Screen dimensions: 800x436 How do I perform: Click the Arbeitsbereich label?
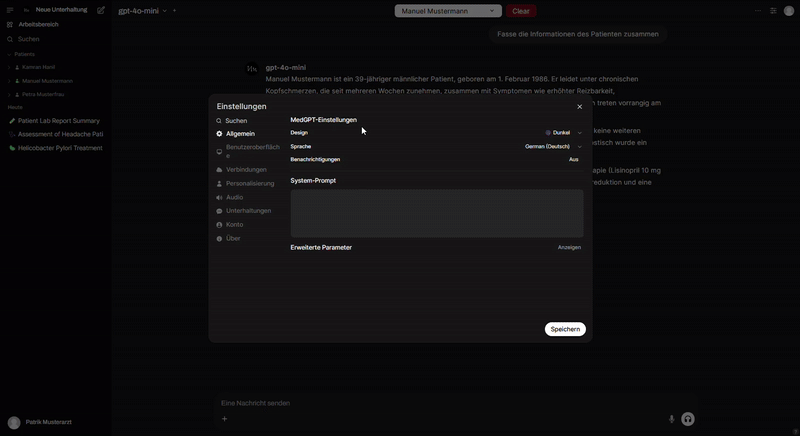(x=38, y=24)
